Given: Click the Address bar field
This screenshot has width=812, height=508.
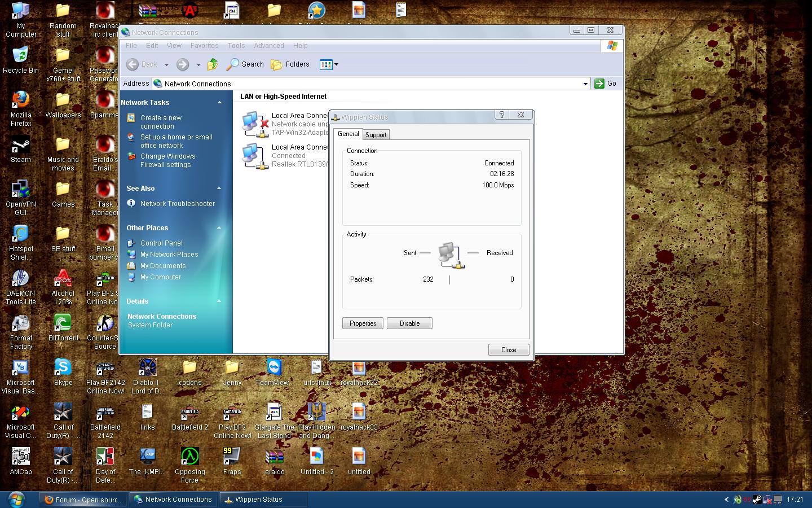Looking at the screenshot, I should (x=367, y=84).
